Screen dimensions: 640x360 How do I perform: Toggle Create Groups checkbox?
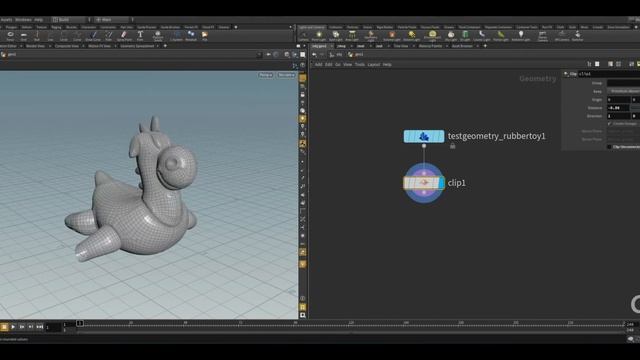[609, 123]
